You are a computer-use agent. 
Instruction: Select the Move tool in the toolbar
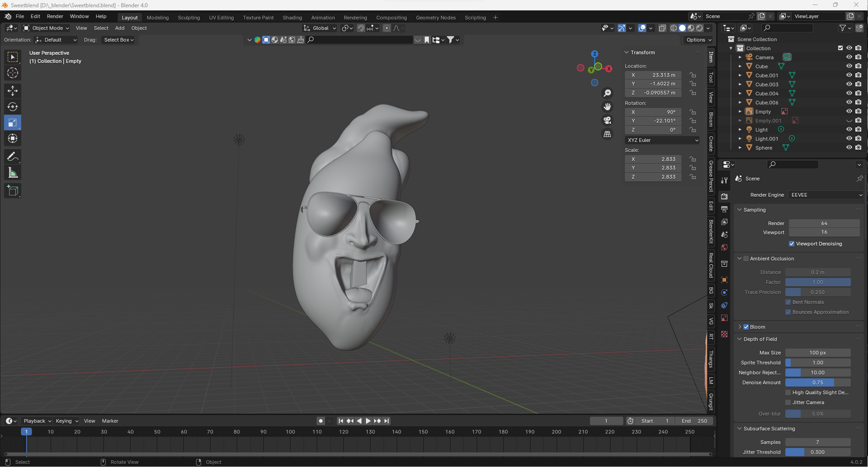(13, 91)
